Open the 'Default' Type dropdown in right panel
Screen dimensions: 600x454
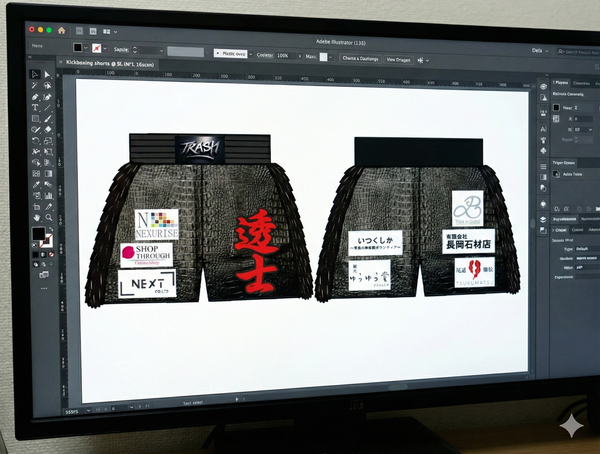click(x=587, y=249)
